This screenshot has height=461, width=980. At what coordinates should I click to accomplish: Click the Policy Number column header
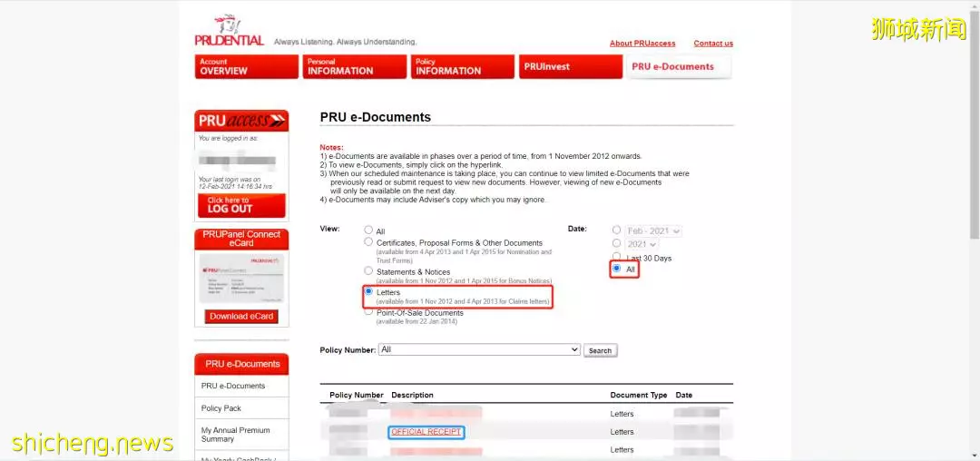[x=357, y=396]
